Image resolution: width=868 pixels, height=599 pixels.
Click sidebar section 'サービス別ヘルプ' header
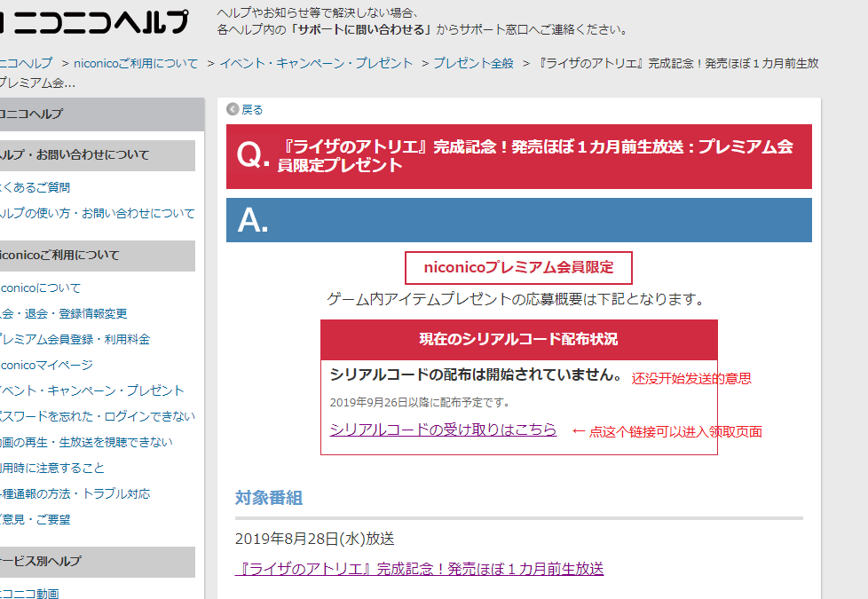pyautogui.click(x=98, y=562)
